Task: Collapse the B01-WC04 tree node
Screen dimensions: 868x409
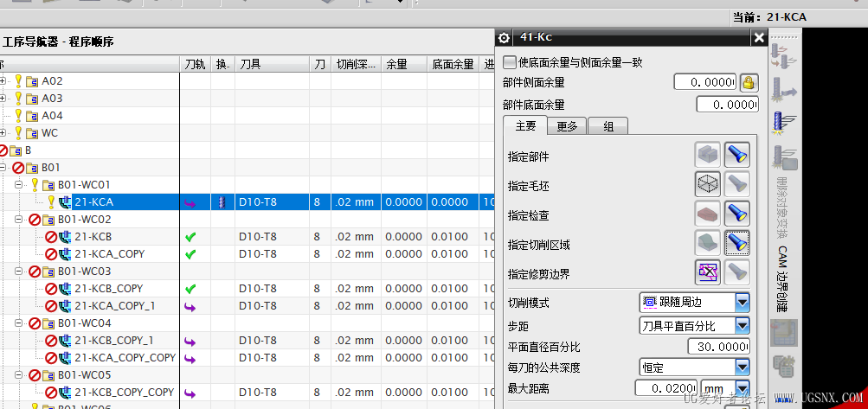Action: point(18,323)
